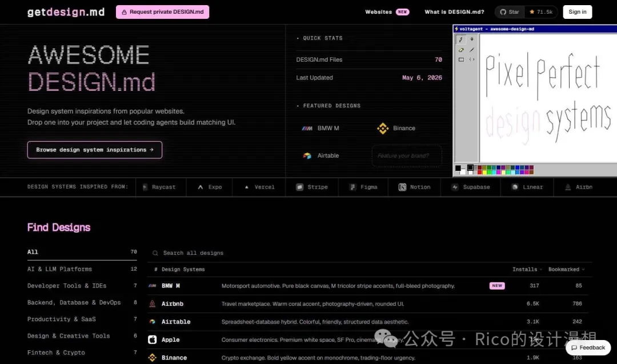Select the rectangle tool in paint widget
Viewport: 617px width, 364px height.
coord(461,60)
